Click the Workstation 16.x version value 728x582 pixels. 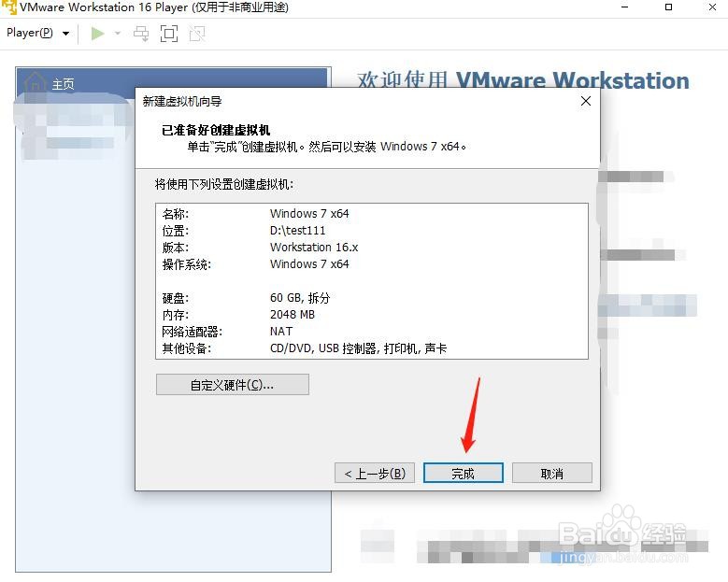pyautogui.click(x=314, y=248)
